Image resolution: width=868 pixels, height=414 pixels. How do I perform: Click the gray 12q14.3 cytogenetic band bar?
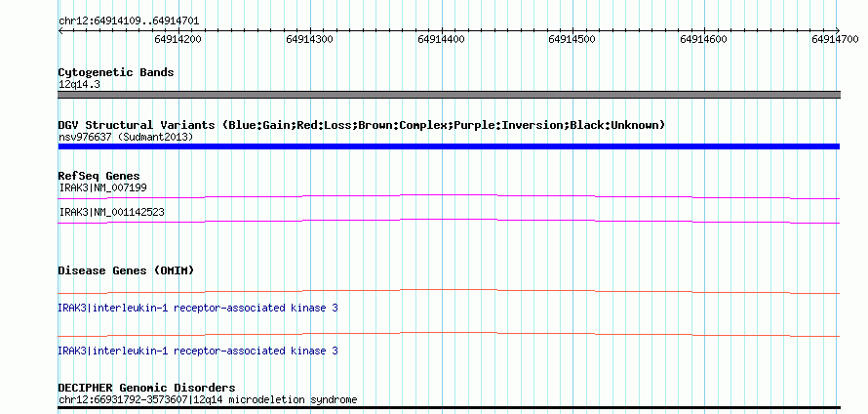tap(449, 95)
